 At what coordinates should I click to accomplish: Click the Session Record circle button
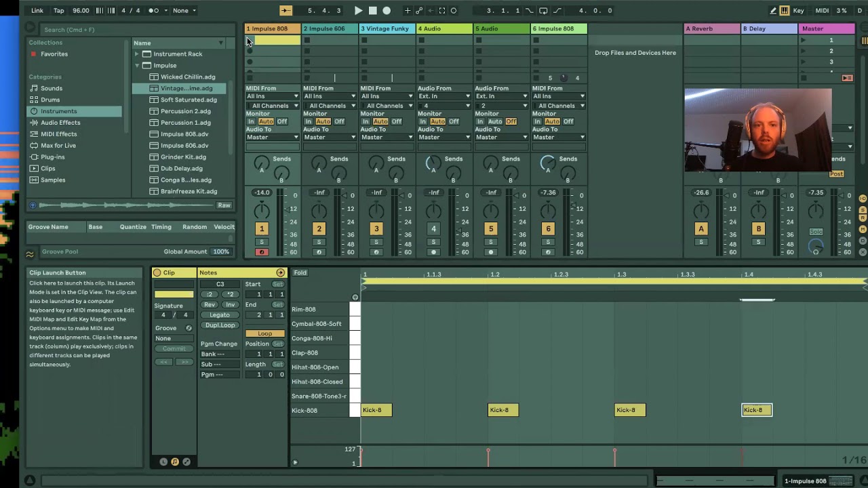(x=454, y=10)
